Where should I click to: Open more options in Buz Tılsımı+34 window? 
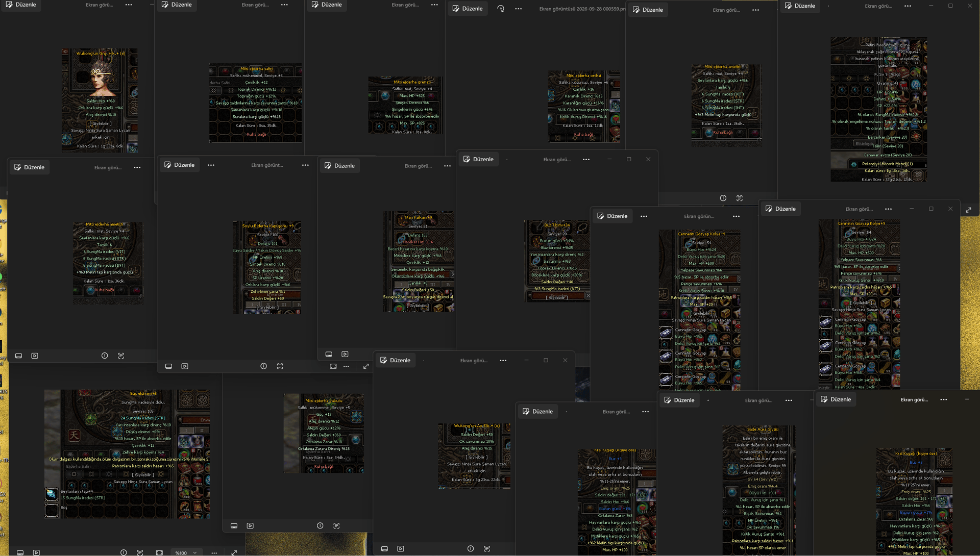[x=586, y=159]
